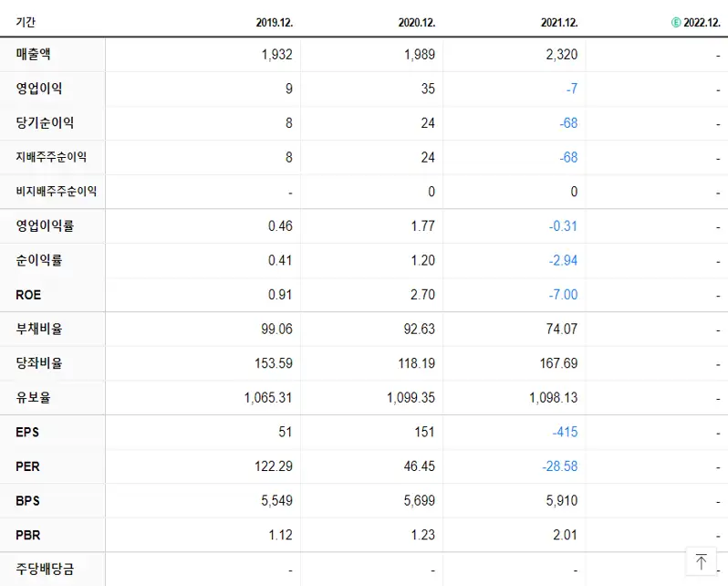Screen dimensions: 728x586
Task: Click the BPS row label
Action: [x=27, y=501]
